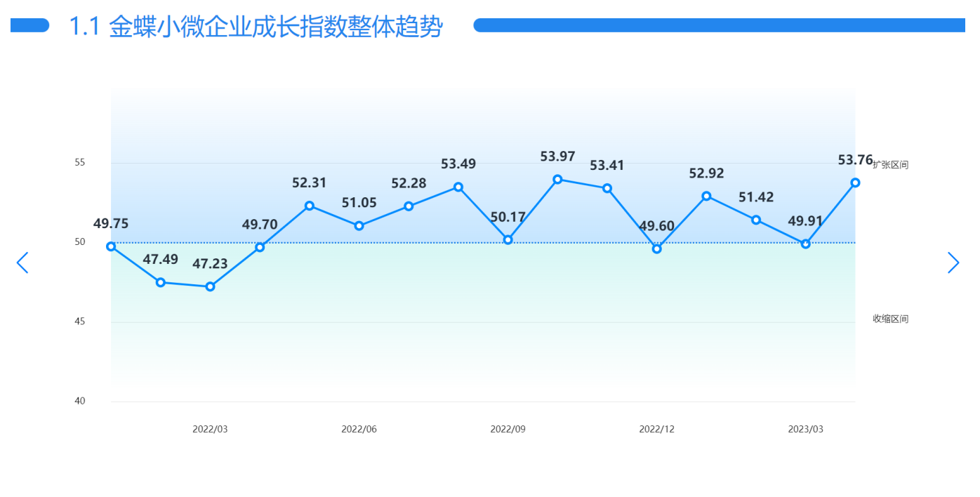Click the 47.49 data point marker
Image resolution: width=980 pixels, height=497 pixels.
pyautogui.click(x=161, y=282)
